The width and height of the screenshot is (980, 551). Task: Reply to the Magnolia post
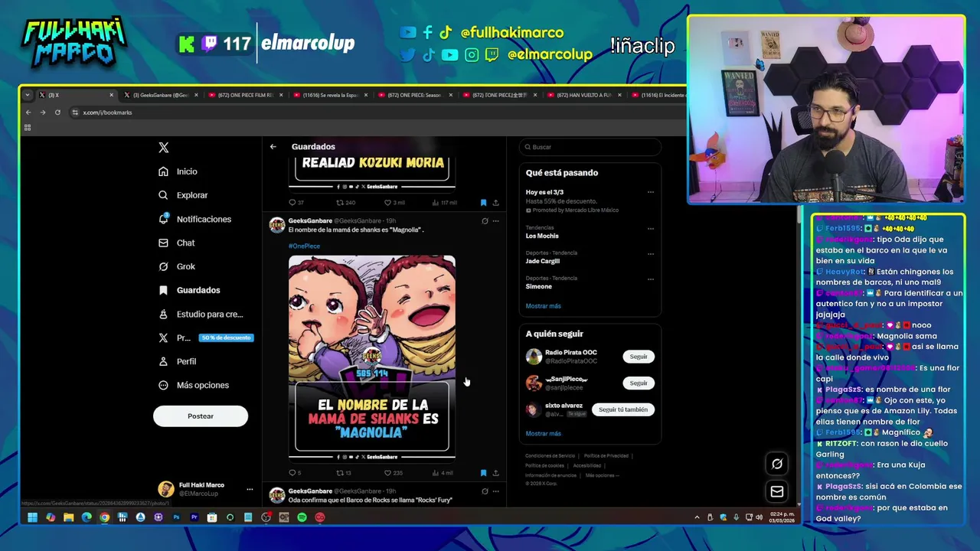tap(295, 473)
